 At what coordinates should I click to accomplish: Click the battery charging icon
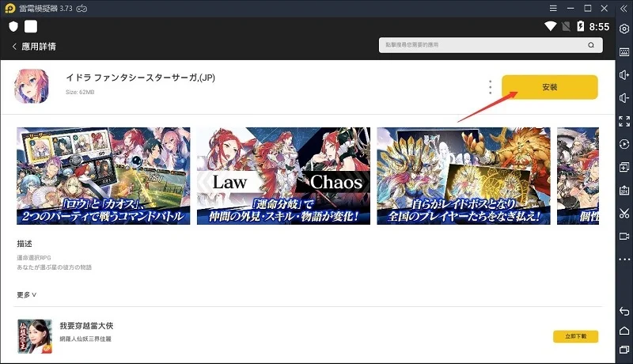(x=581, y=27)
